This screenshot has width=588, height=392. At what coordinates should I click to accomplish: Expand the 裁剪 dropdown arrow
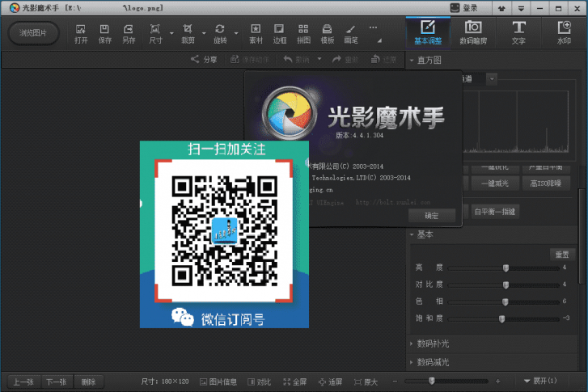point(204,33)
